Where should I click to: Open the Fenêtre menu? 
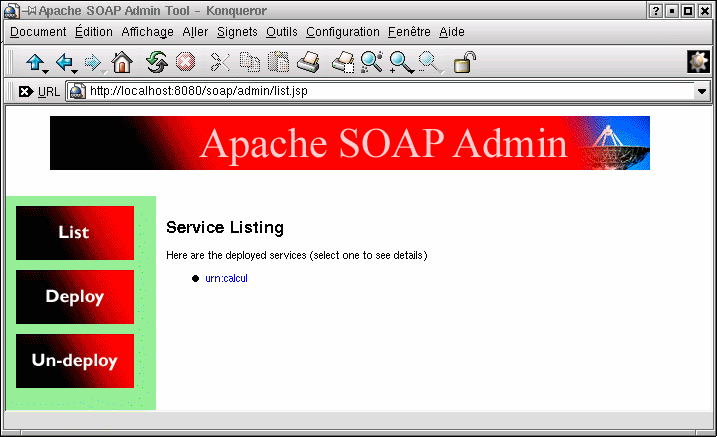(409, 32)
